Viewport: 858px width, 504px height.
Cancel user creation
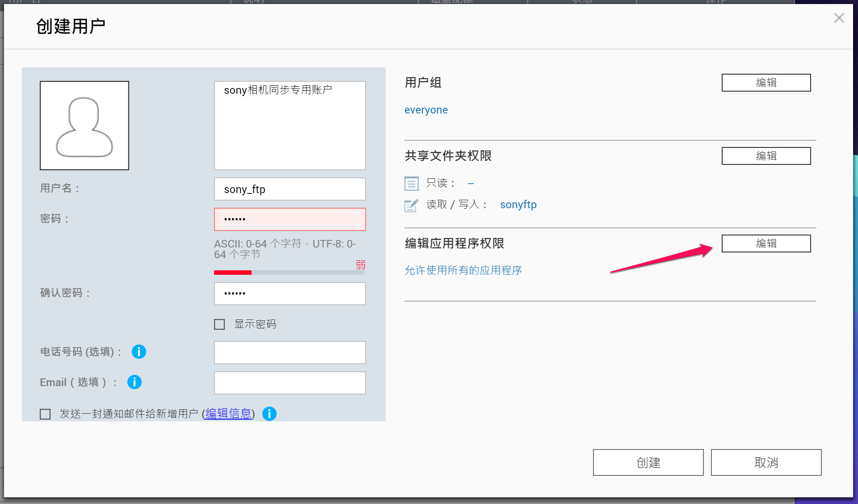(766, 462)
